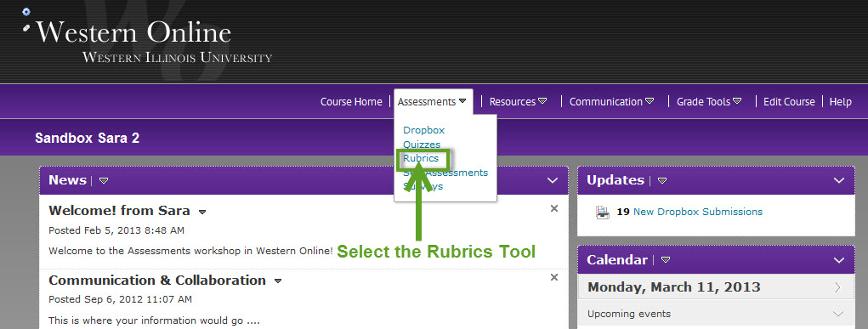Dismiss the Welcome! from Sara news item
This screenshot has width=868, height=329.
click(554, 208)
